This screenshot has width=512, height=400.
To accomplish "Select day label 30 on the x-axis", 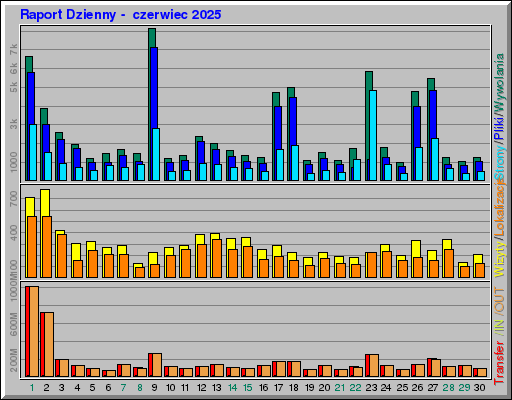I will 479,388.
